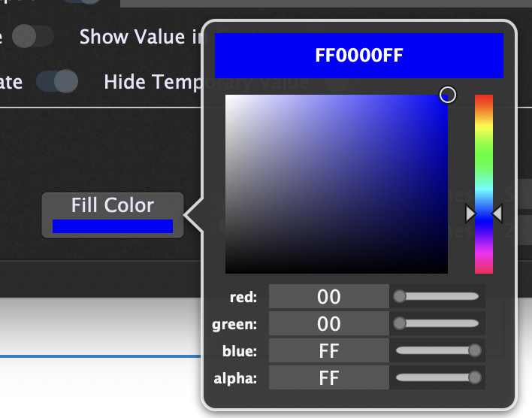Select red at top of the hue bar

click(x=483, y=98)
